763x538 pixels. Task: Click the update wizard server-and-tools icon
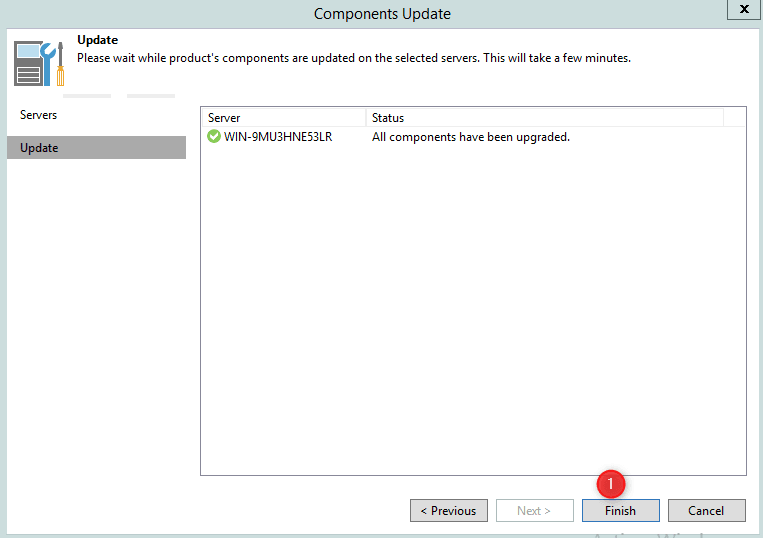point(40,63)
